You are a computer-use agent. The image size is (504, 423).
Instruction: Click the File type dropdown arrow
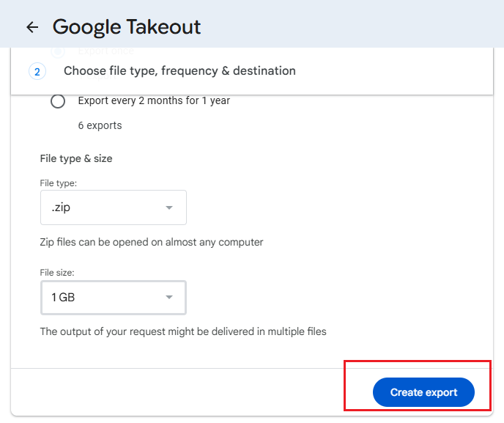point(169,207)
